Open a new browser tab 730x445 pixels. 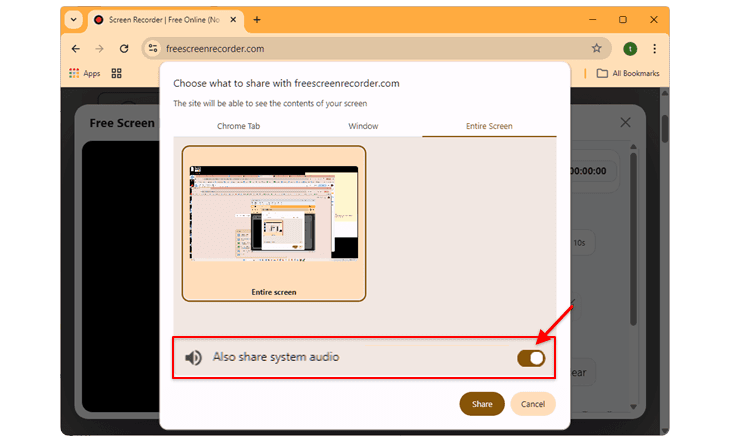(x=257, y=20)
